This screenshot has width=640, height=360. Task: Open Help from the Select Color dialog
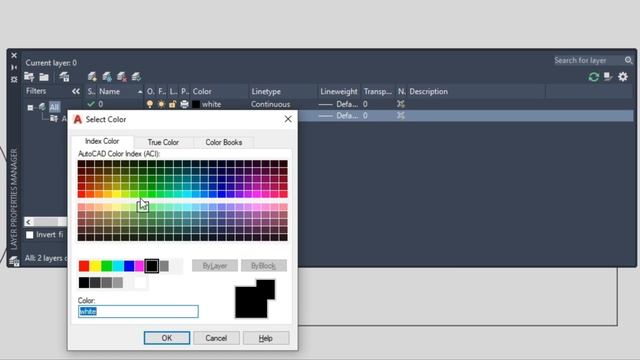266,338
